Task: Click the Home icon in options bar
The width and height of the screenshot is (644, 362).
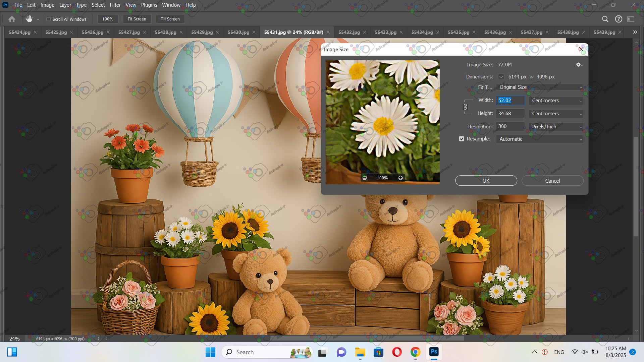Action: click(12, 19)
